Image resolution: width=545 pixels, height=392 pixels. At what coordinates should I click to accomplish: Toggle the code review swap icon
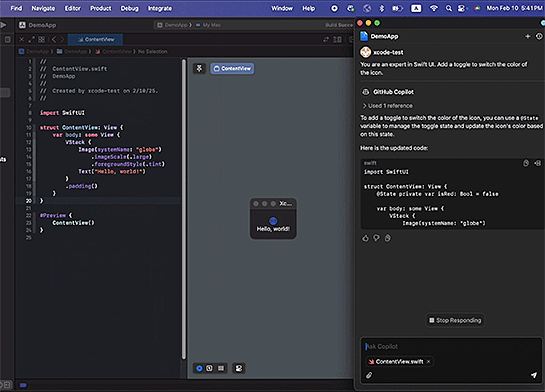[x=326, y=39]
